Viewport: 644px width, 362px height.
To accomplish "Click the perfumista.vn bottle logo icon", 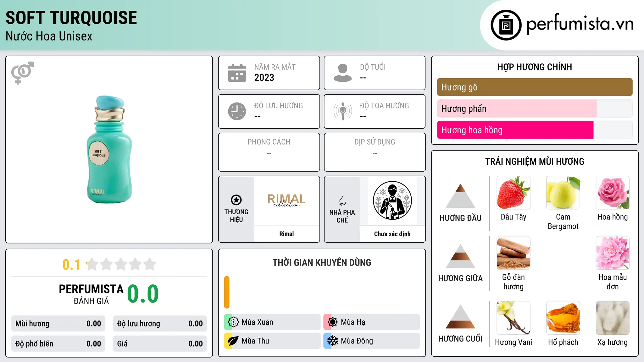I will [x=506, y=25].
